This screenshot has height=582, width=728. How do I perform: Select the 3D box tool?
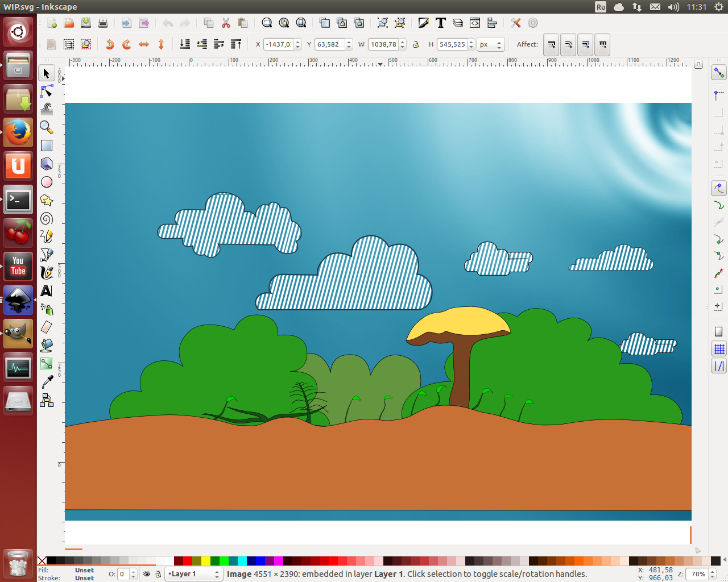pos(47,164)
